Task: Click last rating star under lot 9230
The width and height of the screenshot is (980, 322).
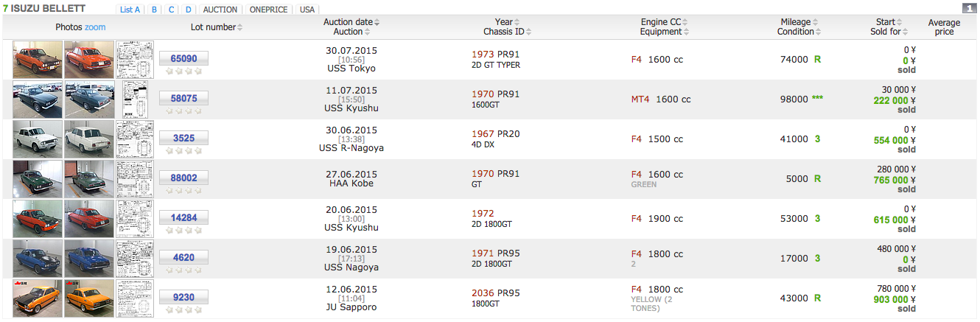Action: point(197,310)
